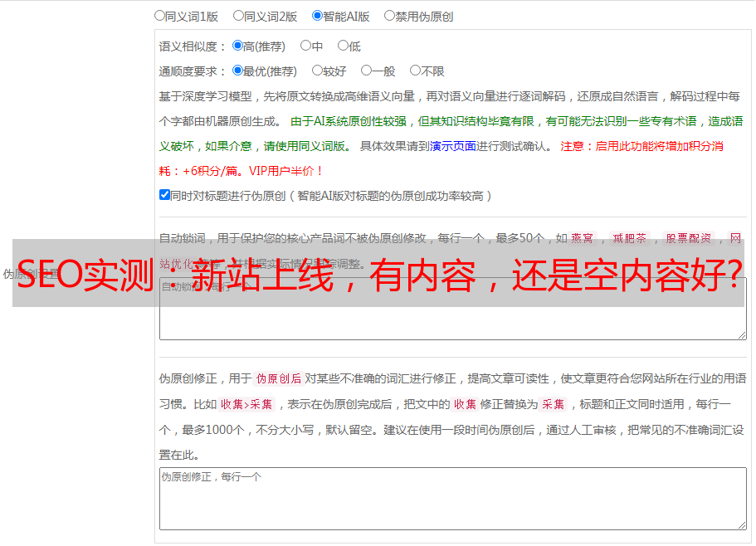Set 通顺度要求 to 最优(推荐)

(237, 71)
